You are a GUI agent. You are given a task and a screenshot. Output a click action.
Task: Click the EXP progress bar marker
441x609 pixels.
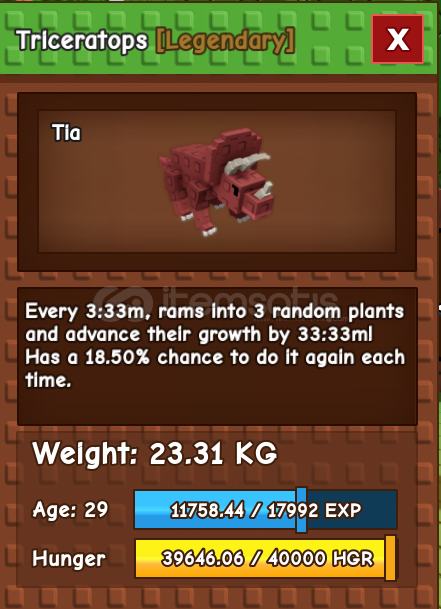click(301, 510)
